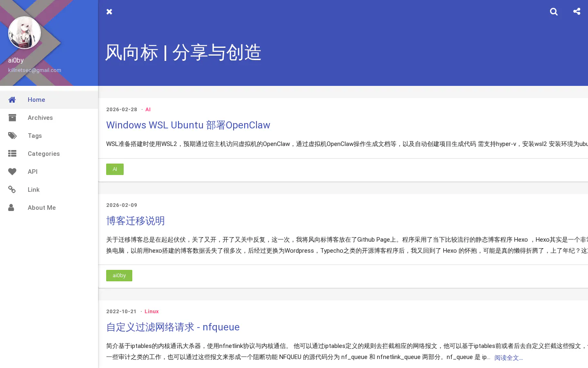Click the 阅读全文 read-more link
Viewport: 588px width, 368px height.
pyautogui.click(x=508, y=358)
